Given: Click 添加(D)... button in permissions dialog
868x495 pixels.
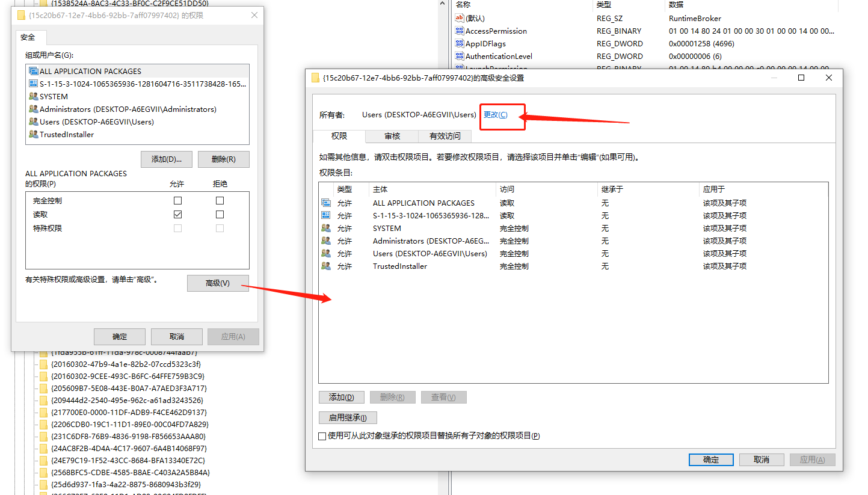Looking at the screenshot, I should (x=166, y=159).
